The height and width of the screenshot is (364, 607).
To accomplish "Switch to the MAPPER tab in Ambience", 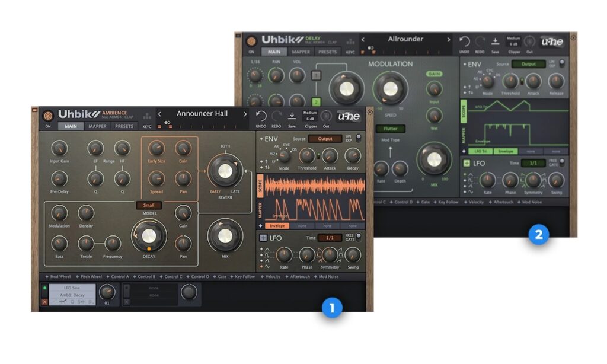I will pos(97,126).
